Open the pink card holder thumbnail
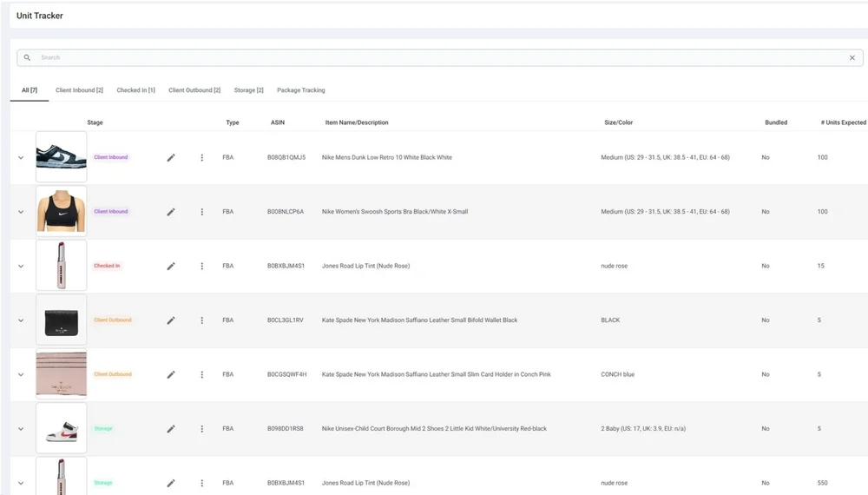The image size is (868, 495). (x=62, y=373)
